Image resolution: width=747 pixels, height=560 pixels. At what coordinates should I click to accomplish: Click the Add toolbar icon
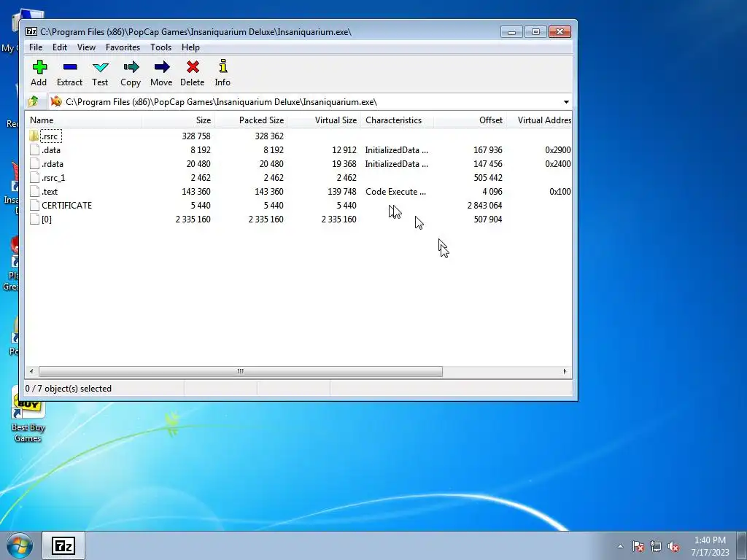[39, 66]
